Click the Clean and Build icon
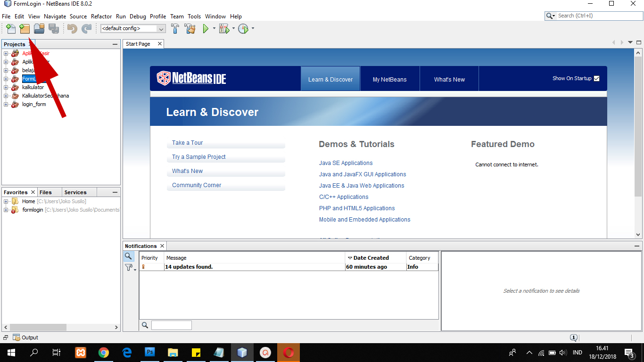 pyautogui.click(x=190, y=29)
